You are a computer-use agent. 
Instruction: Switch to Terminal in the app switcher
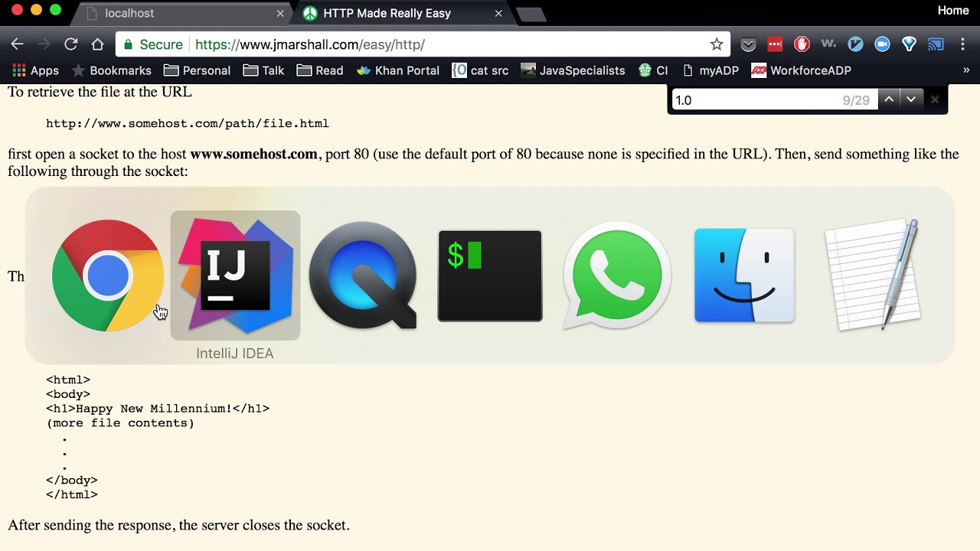tap(490, 275)
